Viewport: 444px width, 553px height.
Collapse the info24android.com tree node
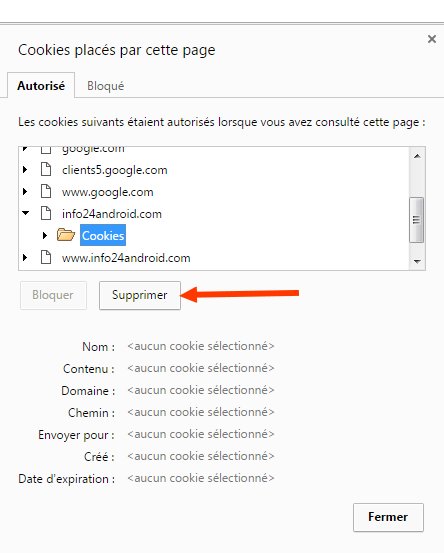coord(25,213)
